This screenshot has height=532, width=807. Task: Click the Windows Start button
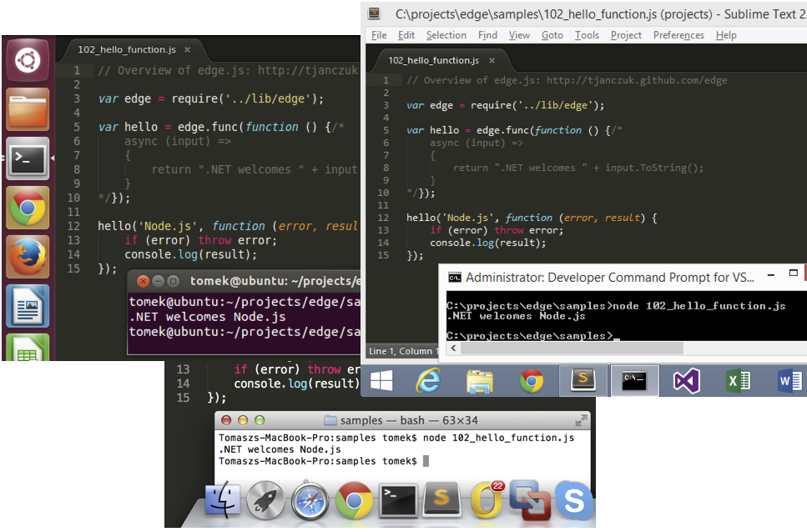tap(381, 381)
